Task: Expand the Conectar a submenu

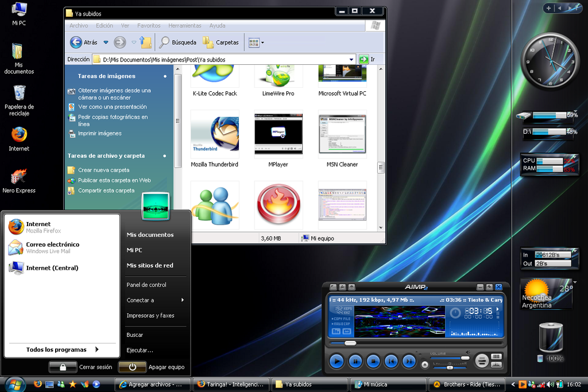Action: 156,300
